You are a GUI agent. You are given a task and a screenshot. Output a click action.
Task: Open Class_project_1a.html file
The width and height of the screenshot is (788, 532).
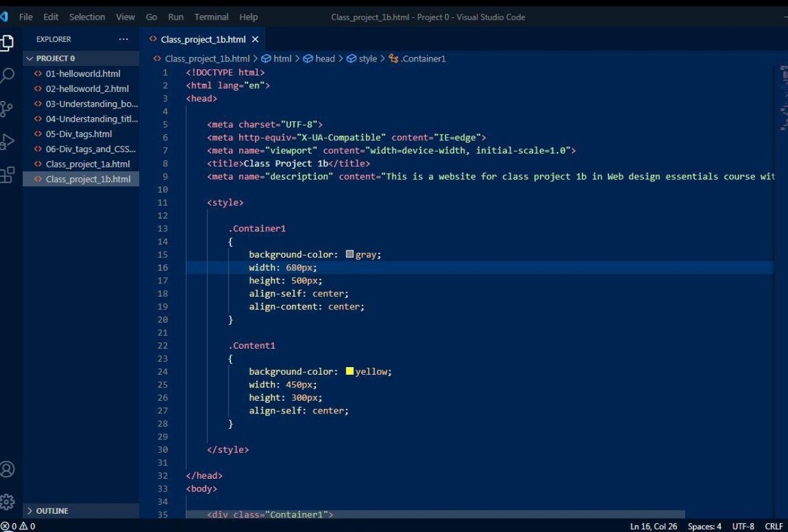coord(88,164)
